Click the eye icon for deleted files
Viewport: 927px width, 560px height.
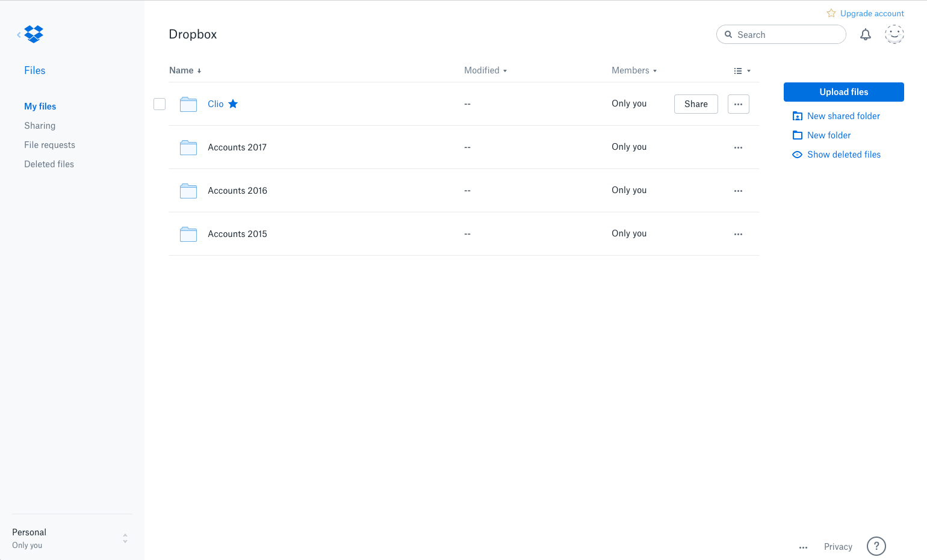(798, 155)
